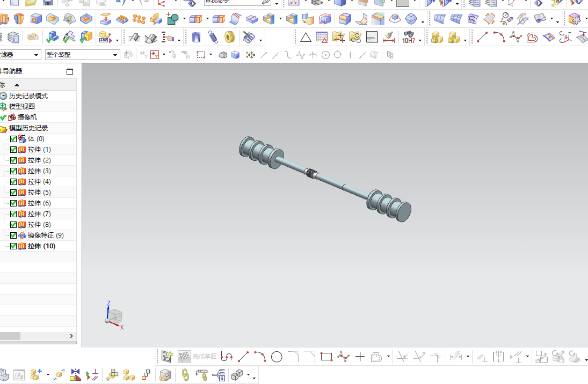
Task: Click the Mirror Feature icon
Action: click(x=156, y=19)
